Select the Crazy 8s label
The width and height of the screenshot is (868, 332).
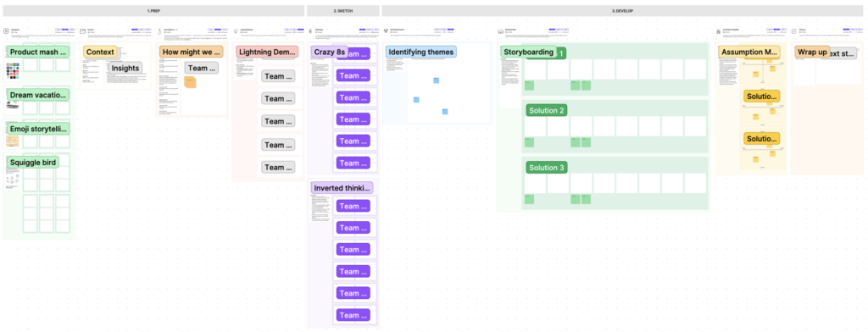tap(330, 52)
